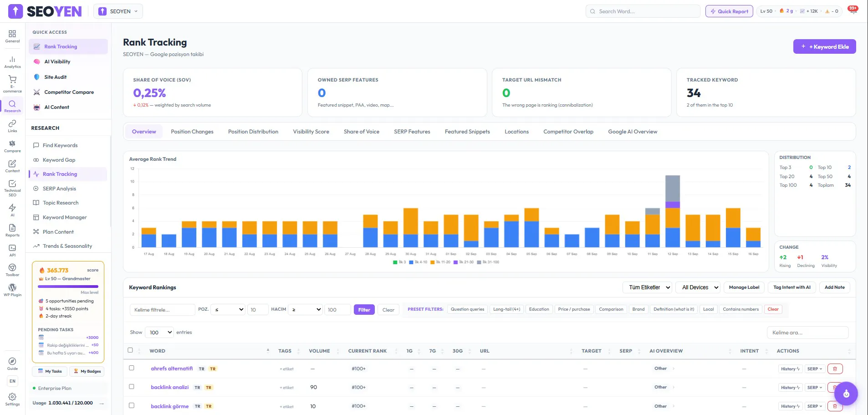Open the Compare section icon

click(12, 146)
